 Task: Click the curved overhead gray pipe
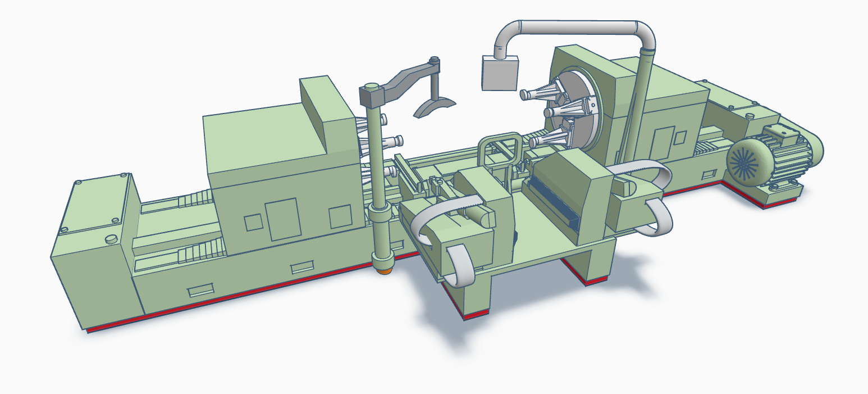click(x=578, y=28)
